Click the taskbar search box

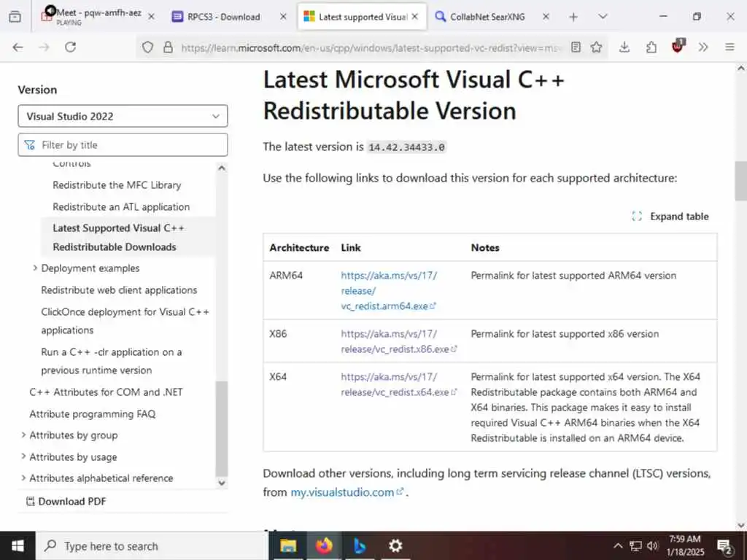click(152, 545)
